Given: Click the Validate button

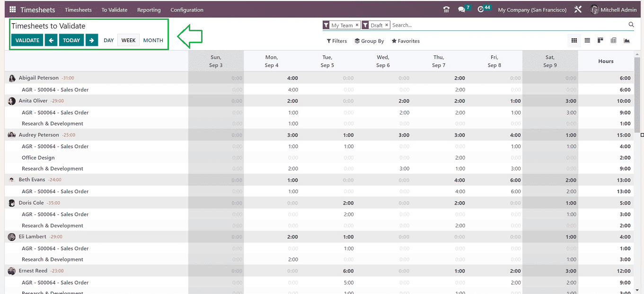Looking at the screenshot, I should (27, 40).
